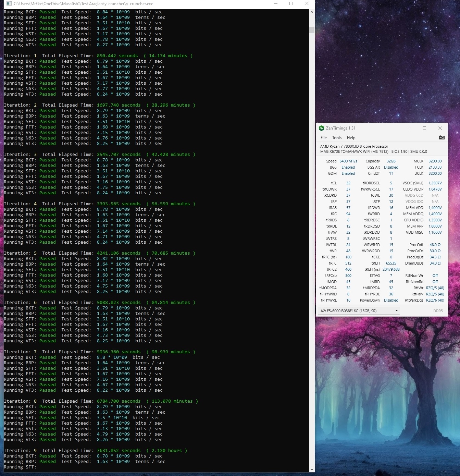
Task: Click the ProcOdt value 48.0 Ω
Action: click(435, 245)
